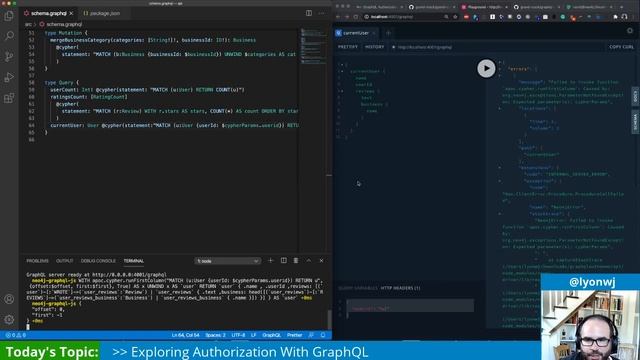The width and height of the screenshot is (640, 360).
Task: Open Ln 64, Col 54 go-to-line
Action: [x=186, y=335]
